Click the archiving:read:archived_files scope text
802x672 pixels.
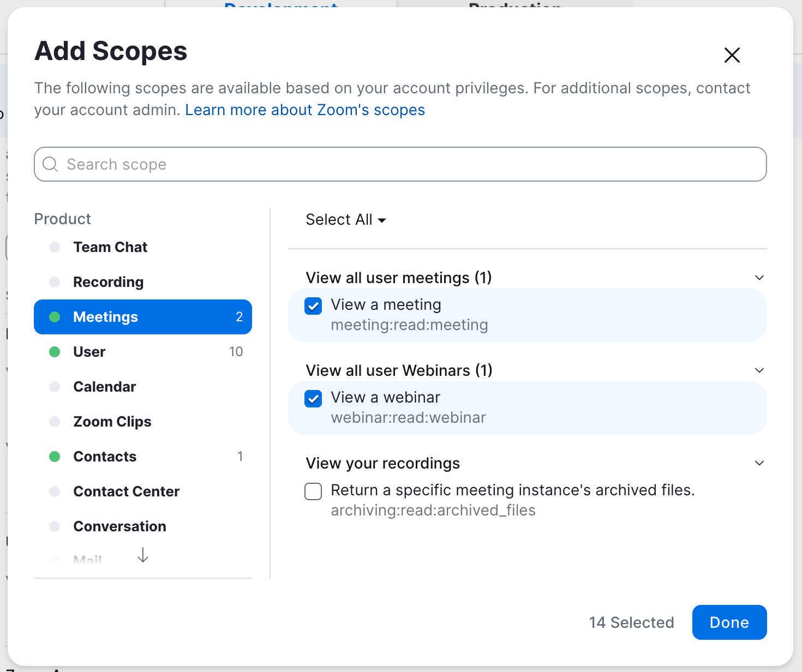click(433, 511)
